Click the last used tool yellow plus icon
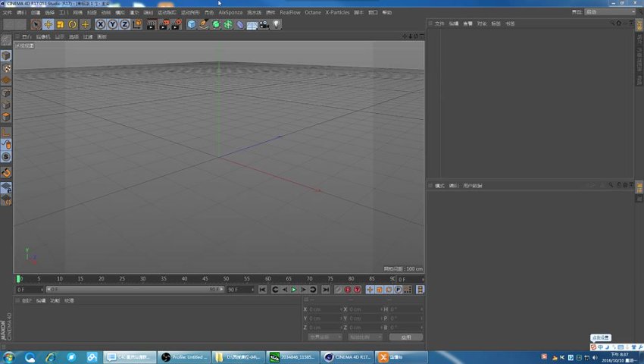This screenshot has height=364, width=644. pyautogui.click(x=85, y=25)
